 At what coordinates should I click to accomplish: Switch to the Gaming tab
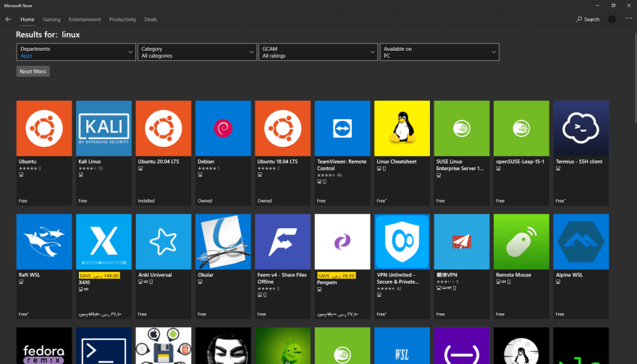pos(51,20)
